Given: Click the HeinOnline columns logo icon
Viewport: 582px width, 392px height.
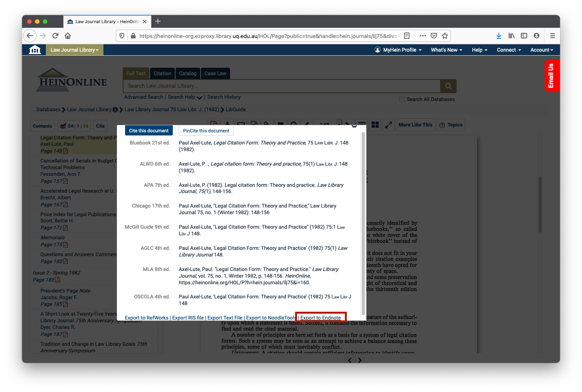Looking at the screenshot, I should [x=34, y=50].
